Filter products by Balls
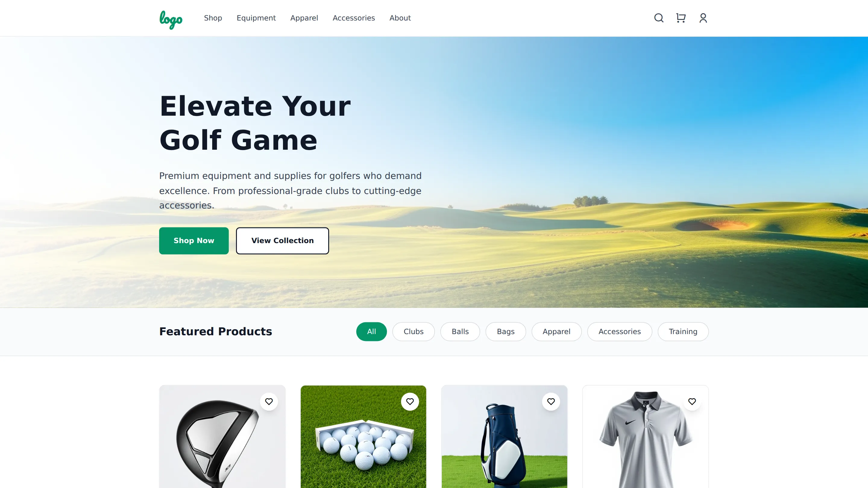 [x=460, y=331]
